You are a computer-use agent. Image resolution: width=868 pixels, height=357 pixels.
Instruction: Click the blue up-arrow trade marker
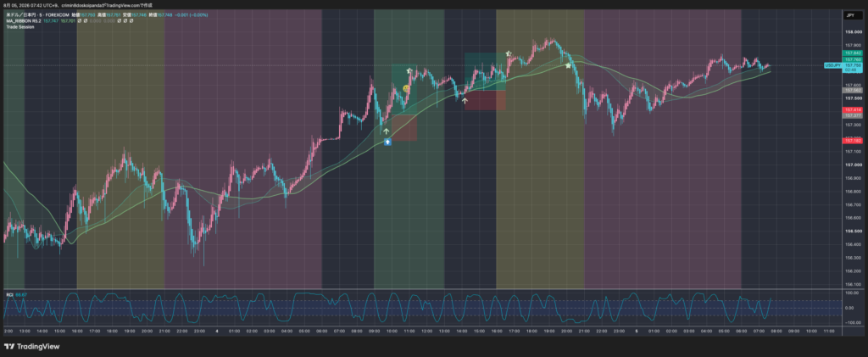387,142
